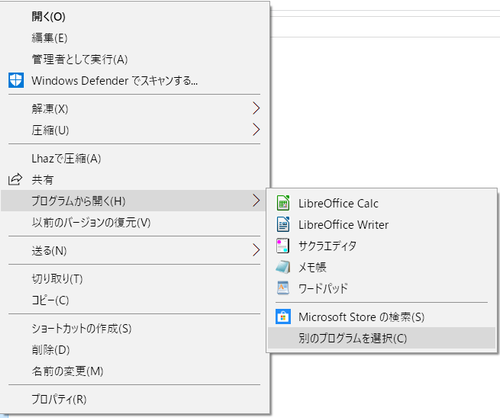Choose 削除(D) to delete
The width and height of the screenshot is (500, 418).
point(134,350)
